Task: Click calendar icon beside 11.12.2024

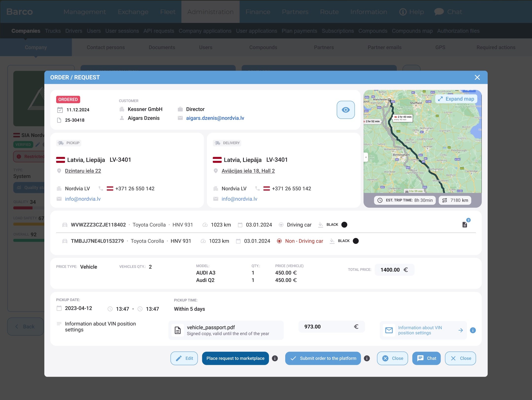Action: click(x=60, y=110)
